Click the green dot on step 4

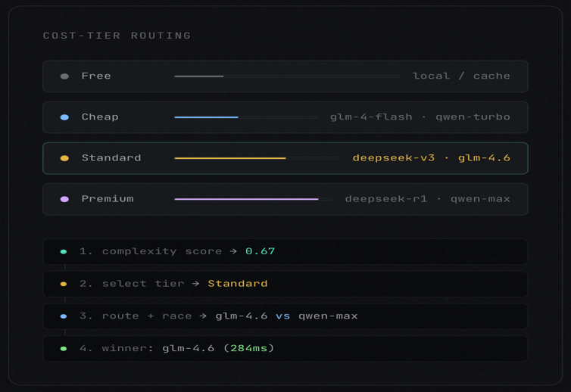coord(64,349)
